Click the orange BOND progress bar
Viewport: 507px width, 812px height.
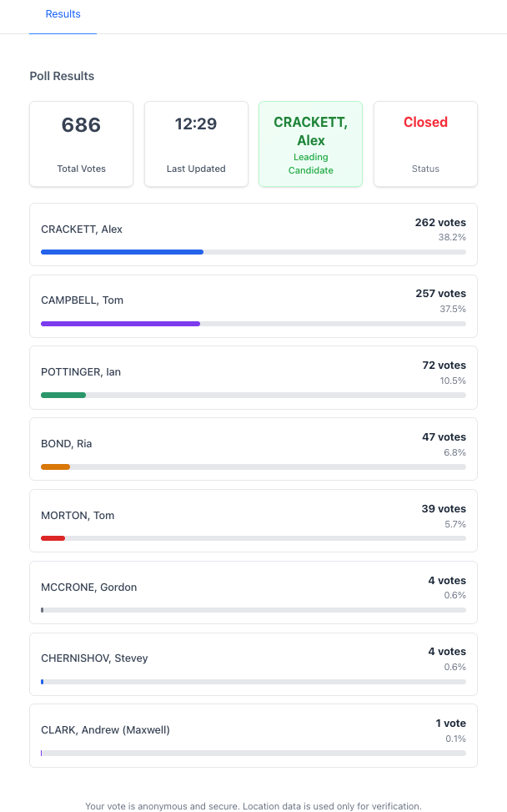pyautogui.click(x=55, y=467)
